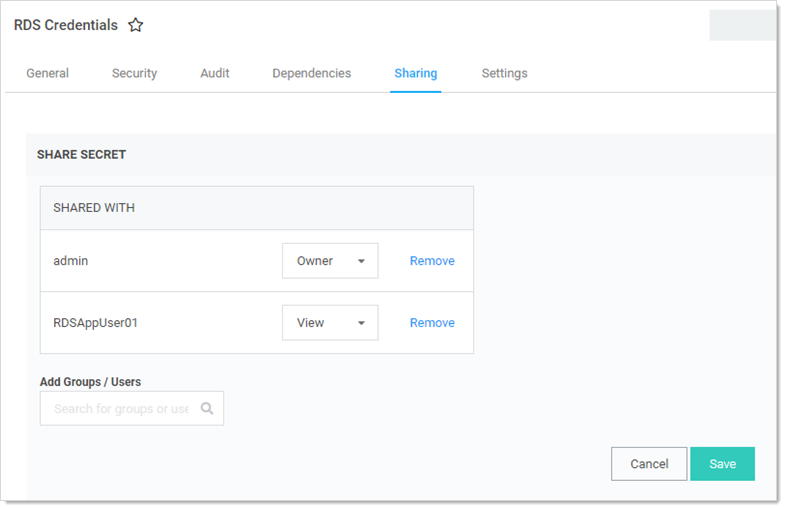Open the Owner permission dropdown for admin
Viewport: 785px width, 509px height.
(330, 261)
